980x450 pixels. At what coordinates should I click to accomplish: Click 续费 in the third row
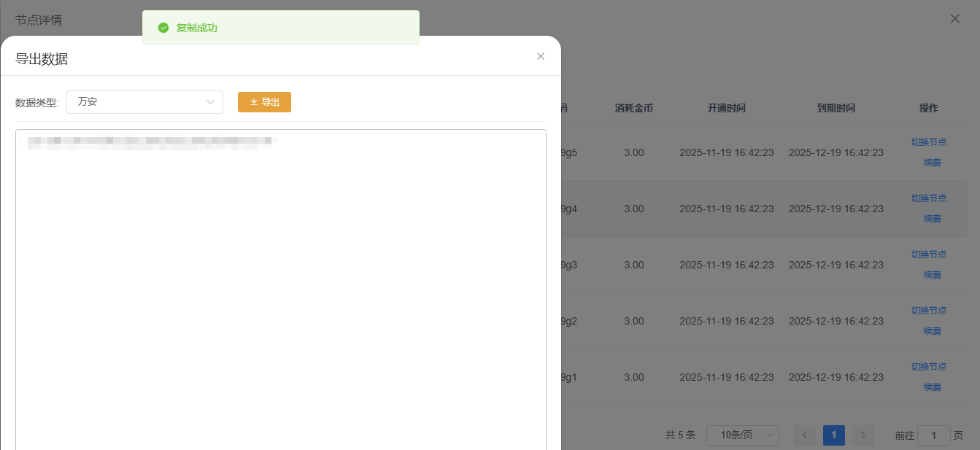click(932, 275)
